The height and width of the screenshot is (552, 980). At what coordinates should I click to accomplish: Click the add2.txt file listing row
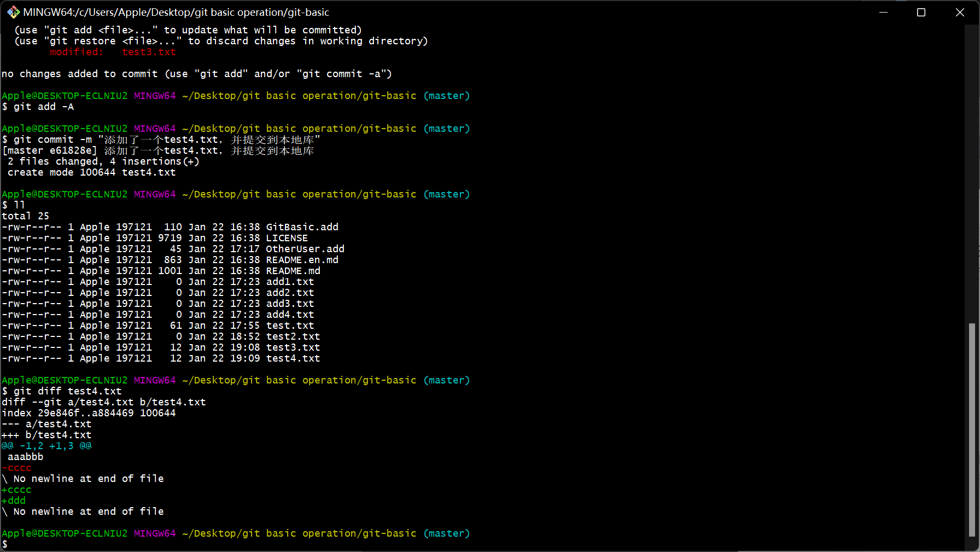coord(158,293)
